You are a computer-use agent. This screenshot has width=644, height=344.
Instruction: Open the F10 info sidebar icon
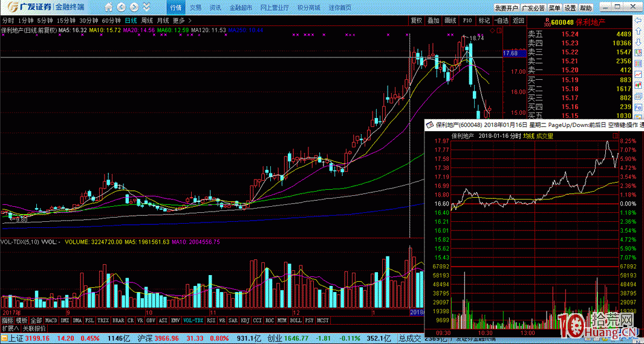click(x=638, y=108)
